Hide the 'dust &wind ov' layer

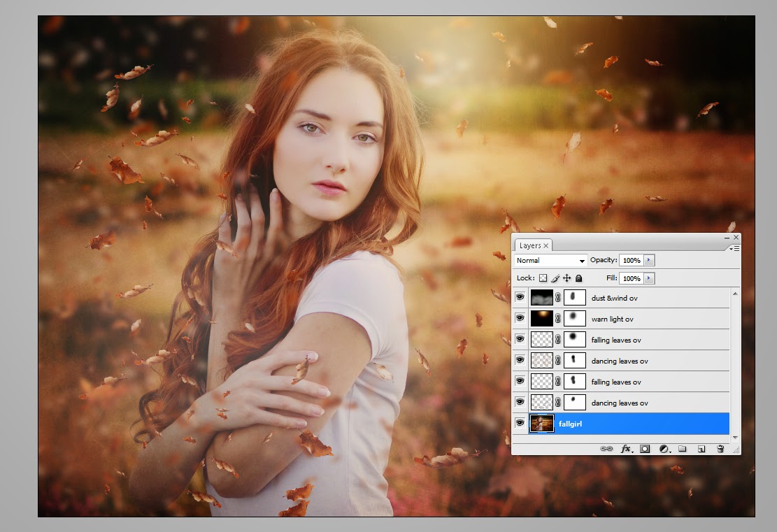(520, 297)
